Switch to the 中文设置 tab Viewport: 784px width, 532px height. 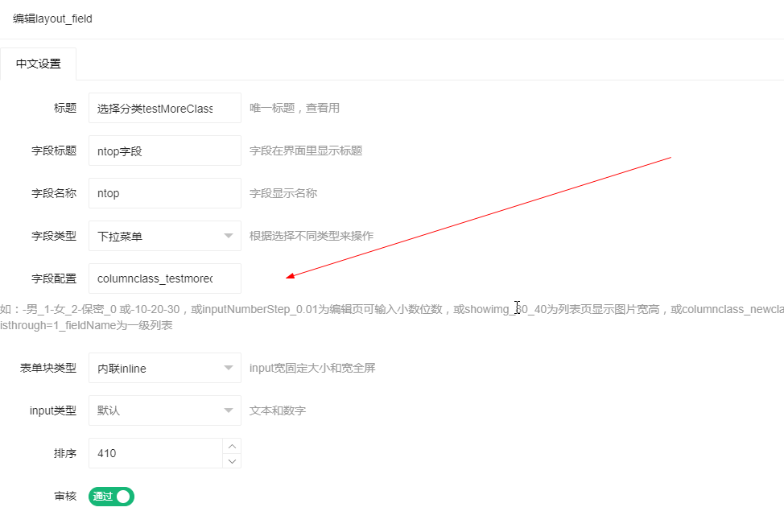point(39,64)
